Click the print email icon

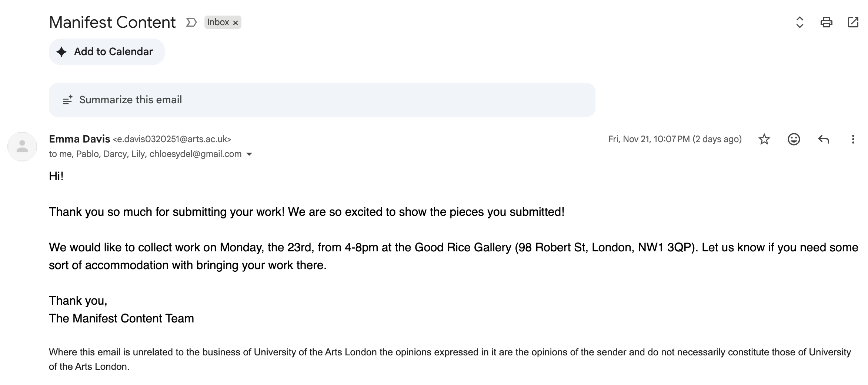click(x=826, y=22)
